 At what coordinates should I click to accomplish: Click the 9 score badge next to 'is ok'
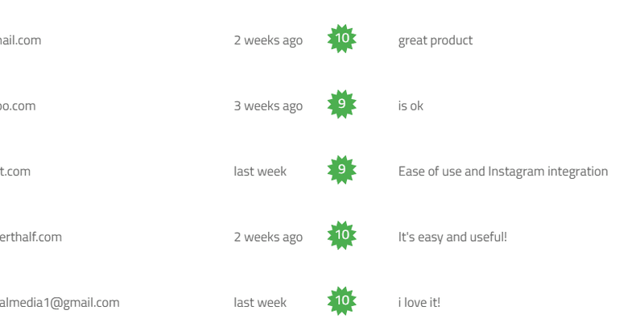[x=341, y=105]
